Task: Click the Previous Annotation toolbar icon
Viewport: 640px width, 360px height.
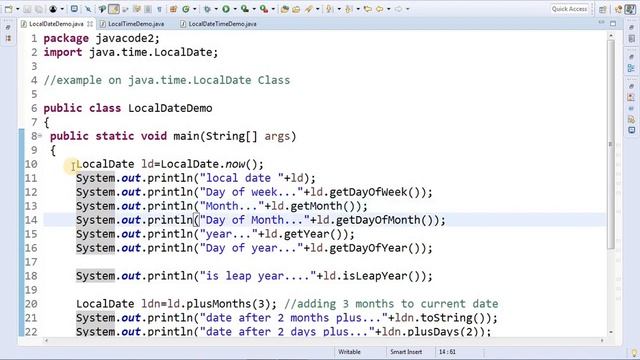Action: tap(348, 9)
